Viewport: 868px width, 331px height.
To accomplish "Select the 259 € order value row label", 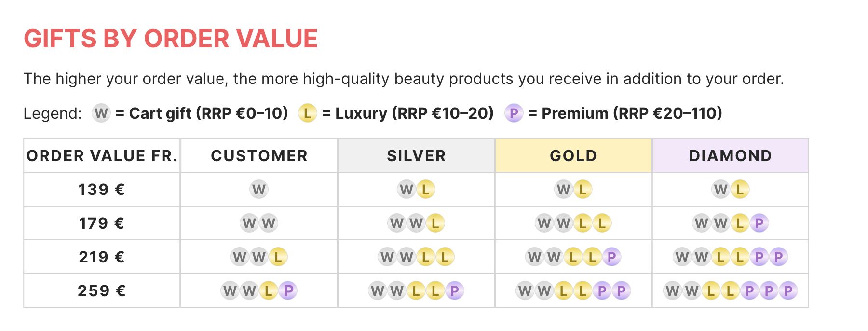I will tap(102, 290).
